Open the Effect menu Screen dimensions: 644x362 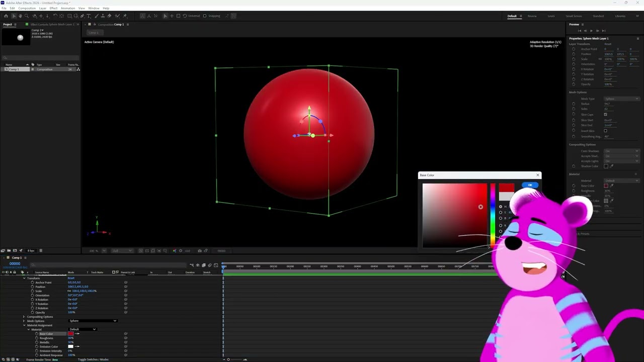53,8
